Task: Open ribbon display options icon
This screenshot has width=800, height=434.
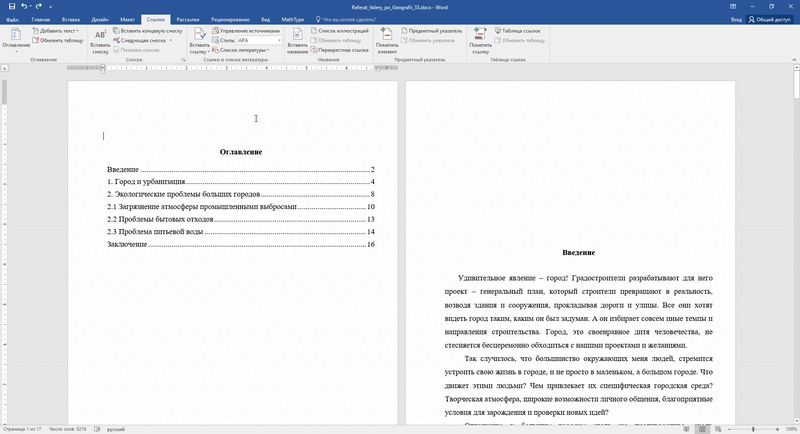Action: [733, 7]
